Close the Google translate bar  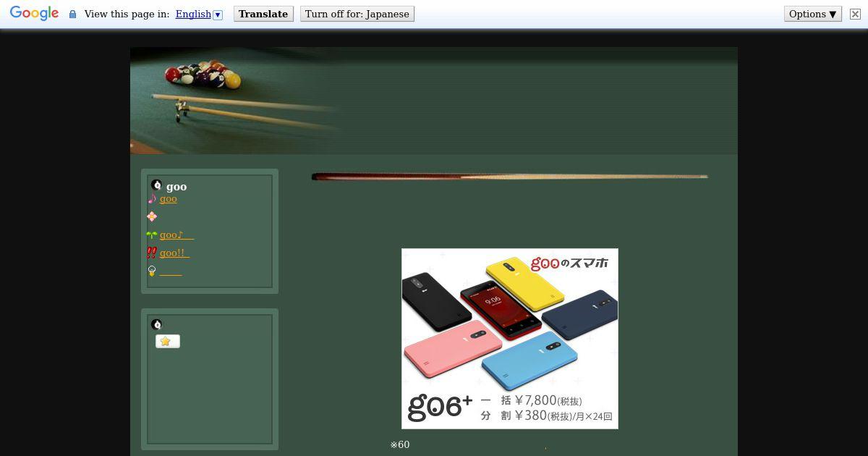tap(855, 14)
